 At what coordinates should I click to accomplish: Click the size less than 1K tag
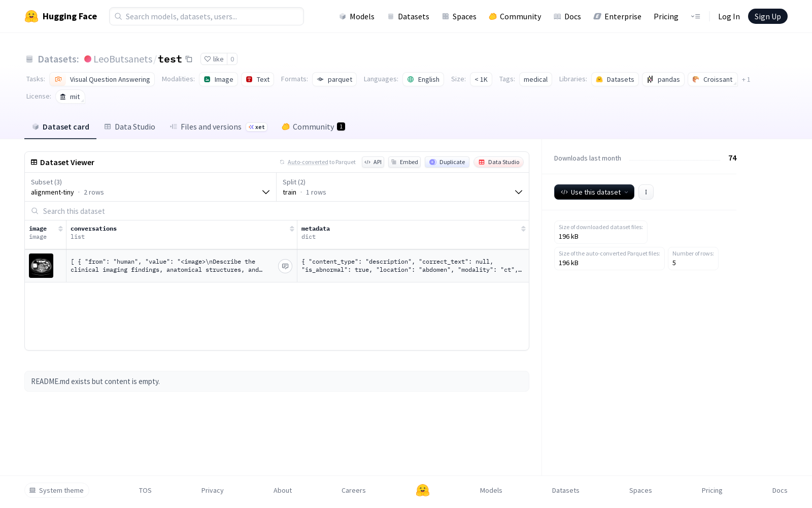click(481, 79)
